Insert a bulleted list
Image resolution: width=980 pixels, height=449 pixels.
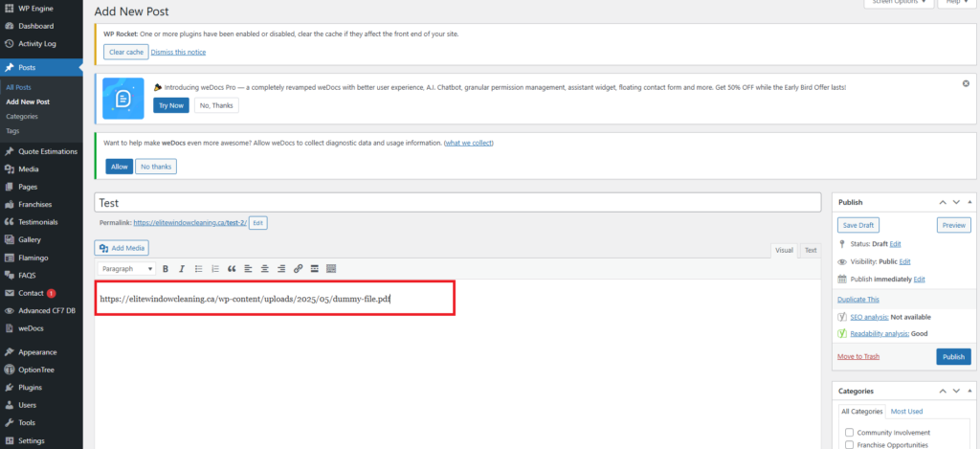(198, 269)
